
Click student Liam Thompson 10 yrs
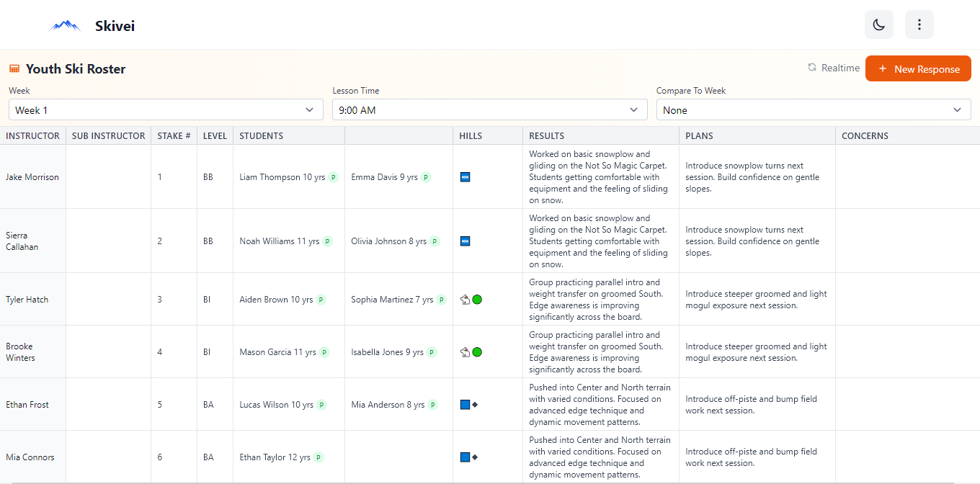tap(282, 177)
